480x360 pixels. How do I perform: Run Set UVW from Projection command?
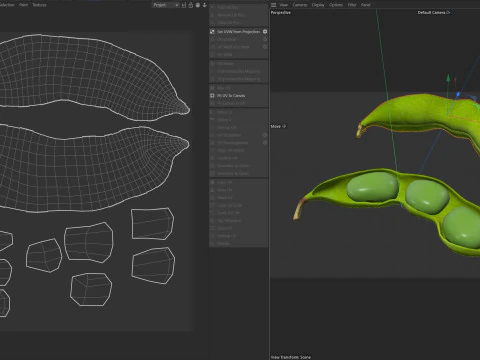[x=238, y=32]
